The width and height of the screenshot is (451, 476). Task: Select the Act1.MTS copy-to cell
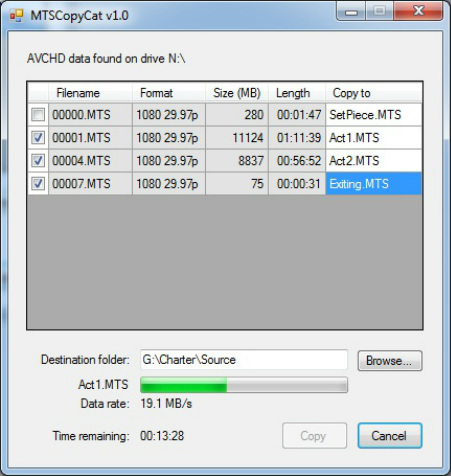(x=374, y=138)
